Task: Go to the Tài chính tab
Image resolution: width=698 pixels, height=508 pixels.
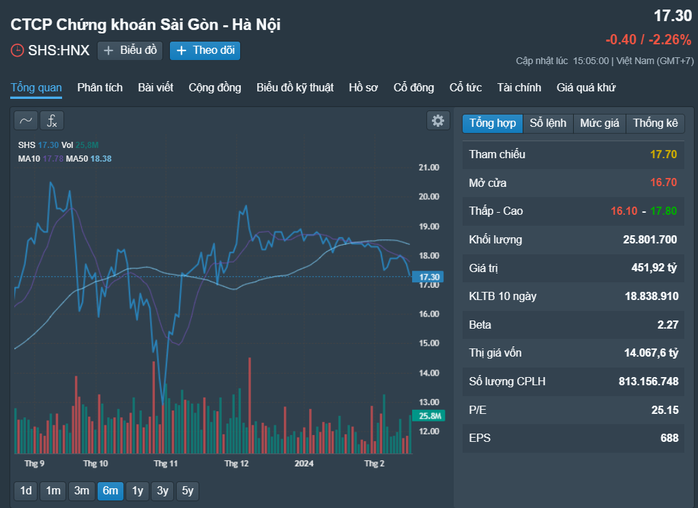Action: (519, 88)
